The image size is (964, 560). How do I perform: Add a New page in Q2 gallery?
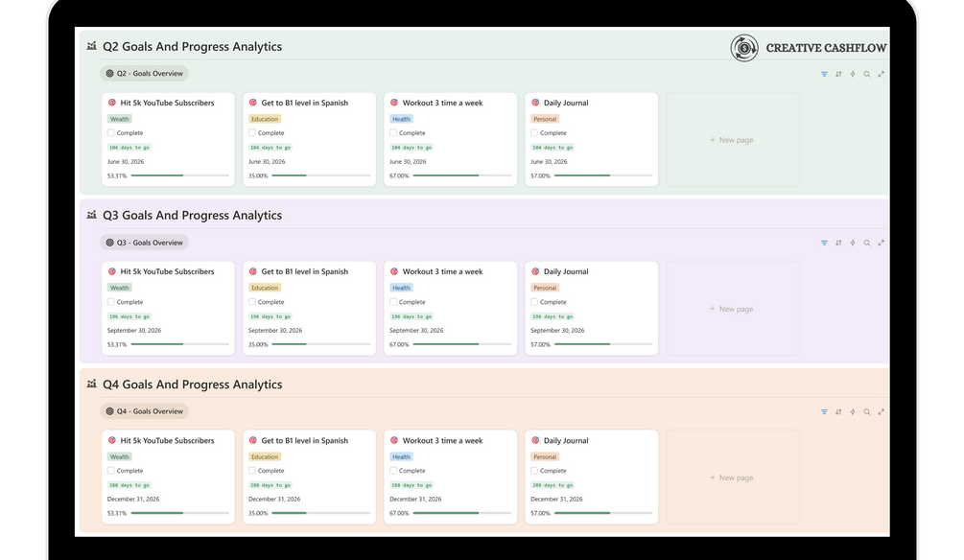coord(732,140)
